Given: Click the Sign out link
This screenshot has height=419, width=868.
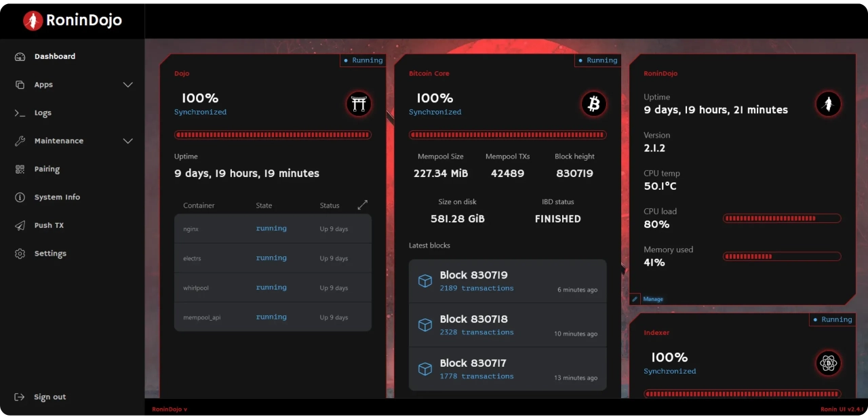Looking at the screenshot, I should 50,397.
